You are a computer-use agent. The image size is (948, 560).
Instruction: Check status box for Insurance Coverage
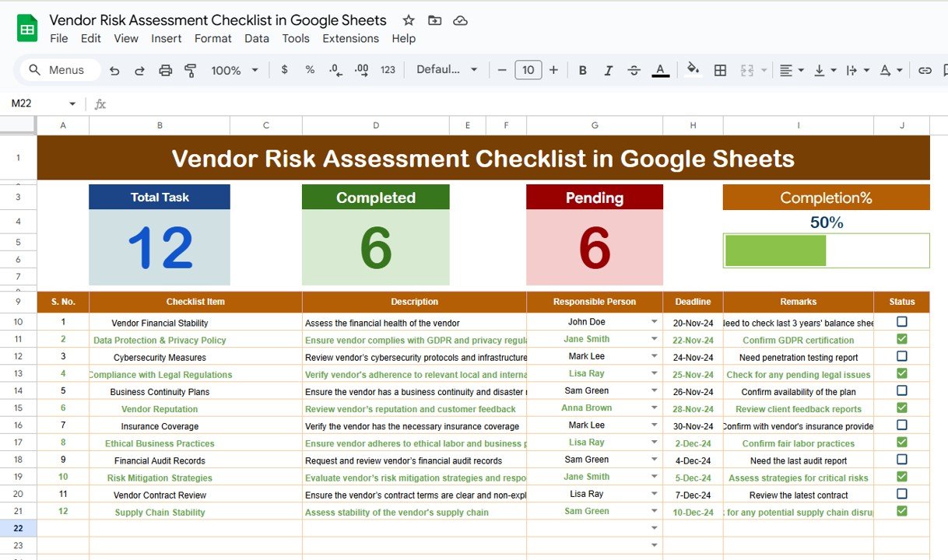pyautogui.click(x=902, y=425)
